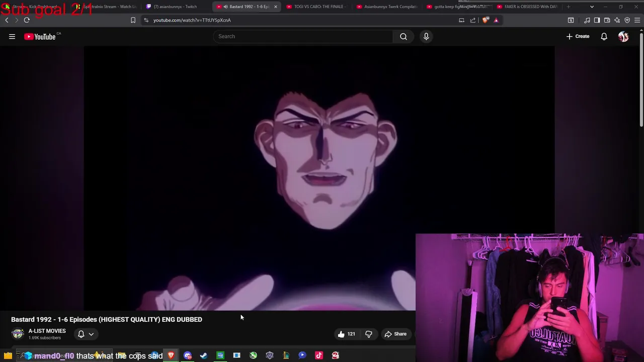Screen dimensions: 644x362
Task: Open Brave Rewards triangle icon
Action: click(496, 20)
